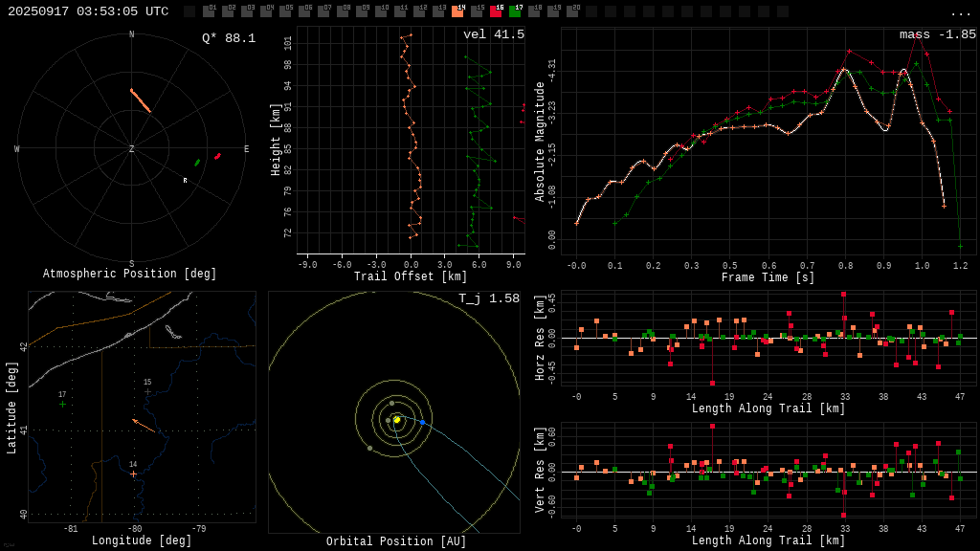Click the T_j 1.58 value
This screenshot has width=980, height=551.
(488, 299)
